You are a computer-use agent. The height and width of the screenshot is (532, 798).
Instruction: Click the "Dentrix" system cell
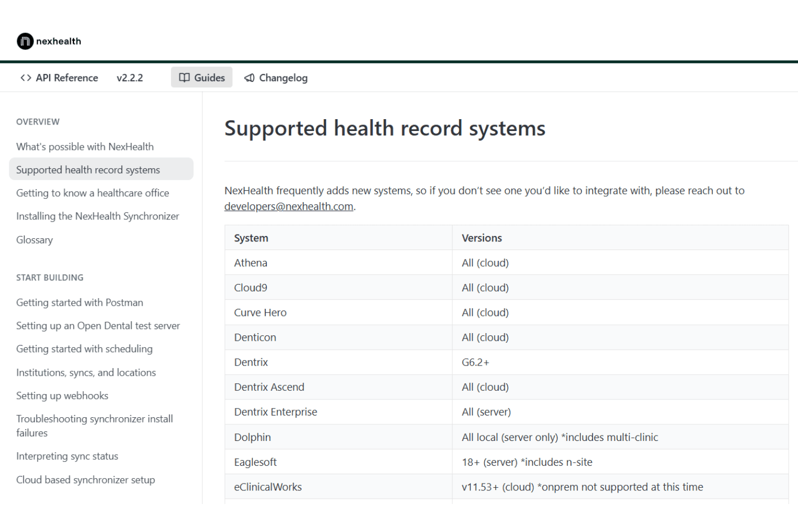pyautogui.click(x=339, y=362)
